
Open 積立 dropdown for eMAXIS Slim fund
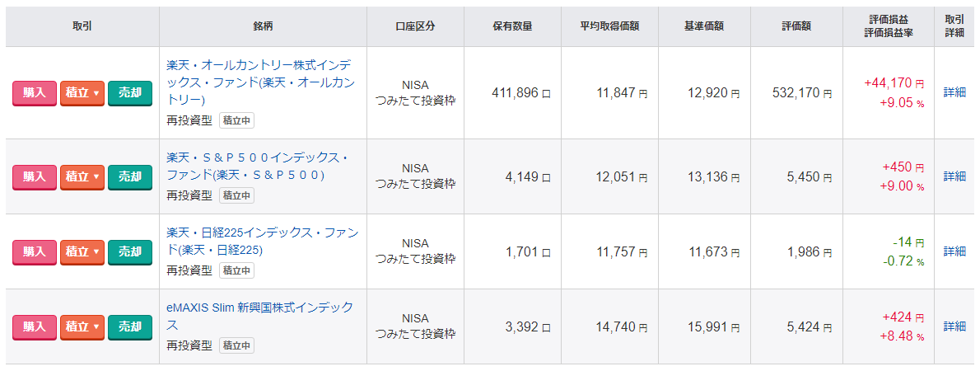tap(82, 326)
